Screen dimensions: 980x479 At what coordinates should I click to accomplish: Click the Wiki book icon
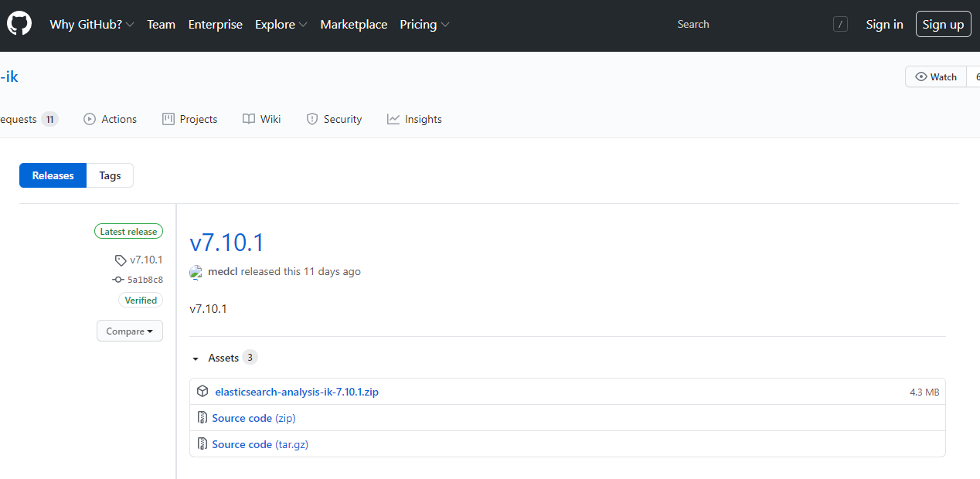tap(248, 119)
